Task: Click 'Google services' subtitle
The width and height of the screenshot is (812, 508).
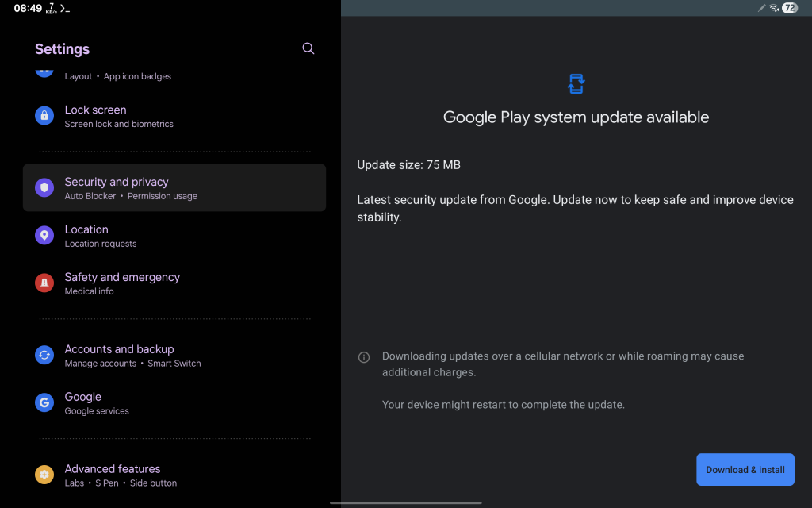Action: pyautogui.click(x=97, y=411)
